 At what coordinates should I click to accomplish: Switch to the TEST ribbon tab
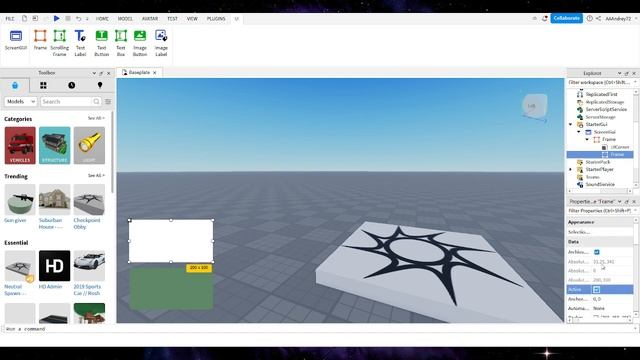pyautogui.click(x=172, y=19)
